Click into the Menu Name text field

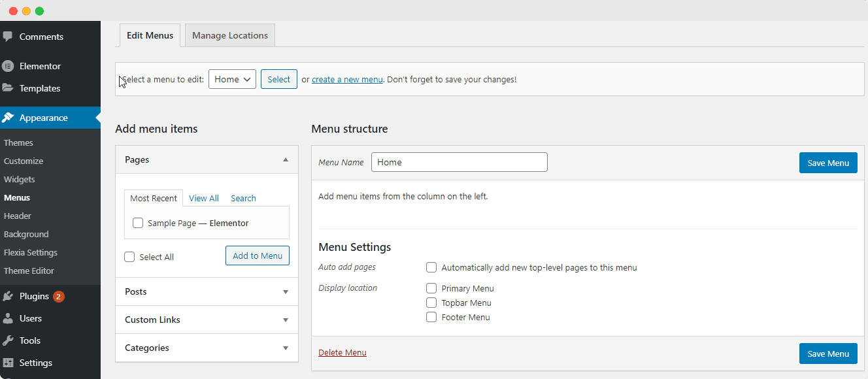459,162
